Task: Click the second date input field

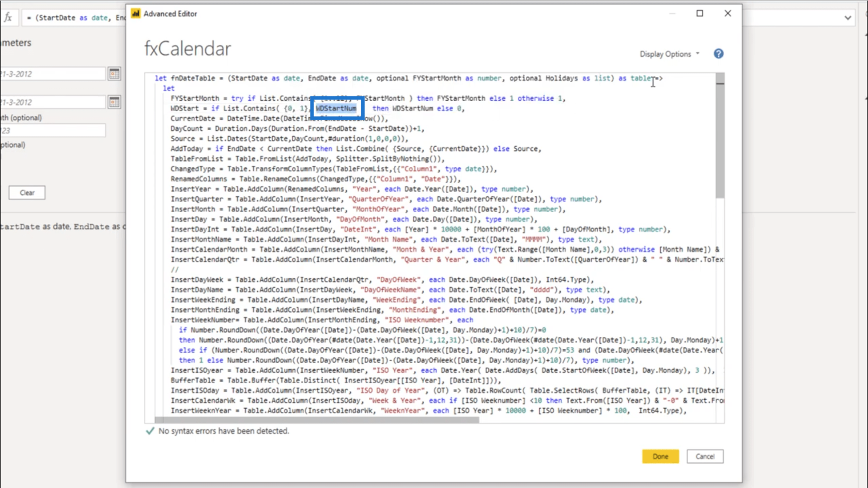Action: pyautogui.click(x=53, y=102)
